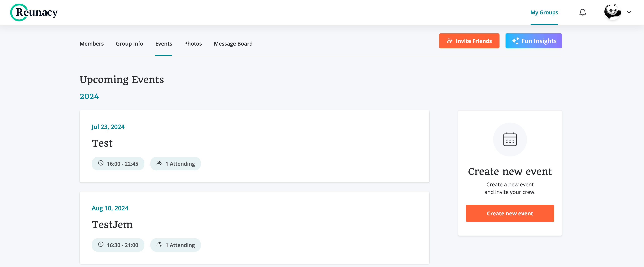Viewport: 644px width, 267px height.
Task: Click the 16:00 - 22:45 time pill
Action: pyautogui.click(x=118, y=164)
